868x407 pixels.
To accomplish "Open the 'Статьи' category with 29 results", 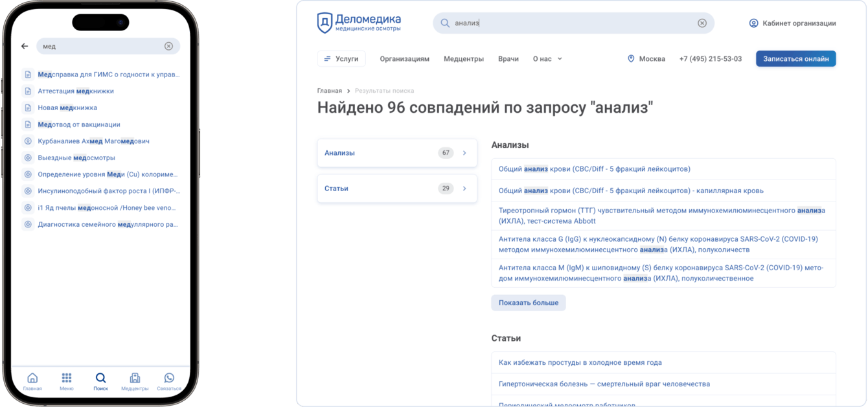I will 397,189.
